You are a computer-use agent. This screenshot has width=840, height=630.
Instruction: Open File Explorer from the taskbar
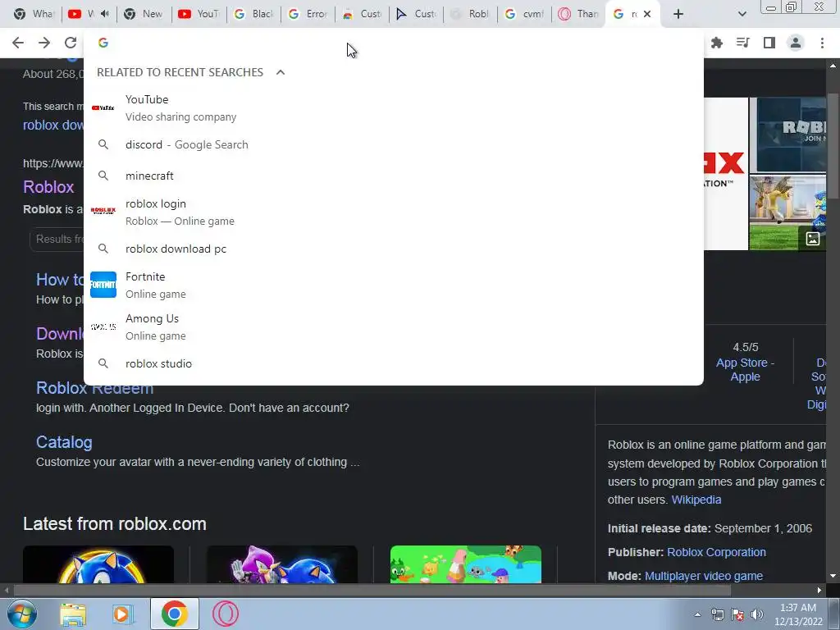[73, 614]
